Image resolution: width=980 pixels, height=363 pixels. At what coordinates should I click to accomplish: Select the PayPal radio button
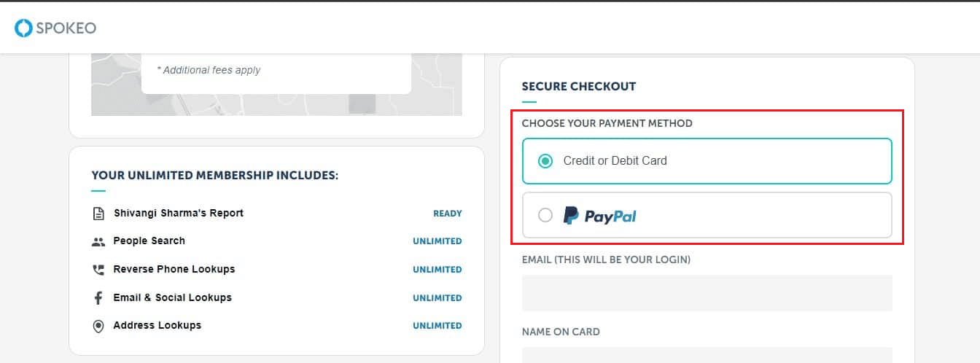tap(545, 215)
